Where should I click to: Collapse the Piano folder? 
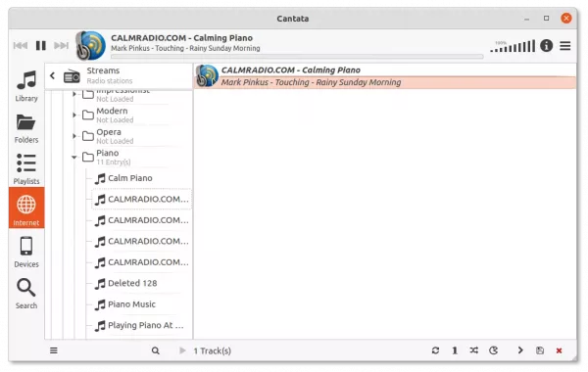pyautogui.click(x=74, y=157)
